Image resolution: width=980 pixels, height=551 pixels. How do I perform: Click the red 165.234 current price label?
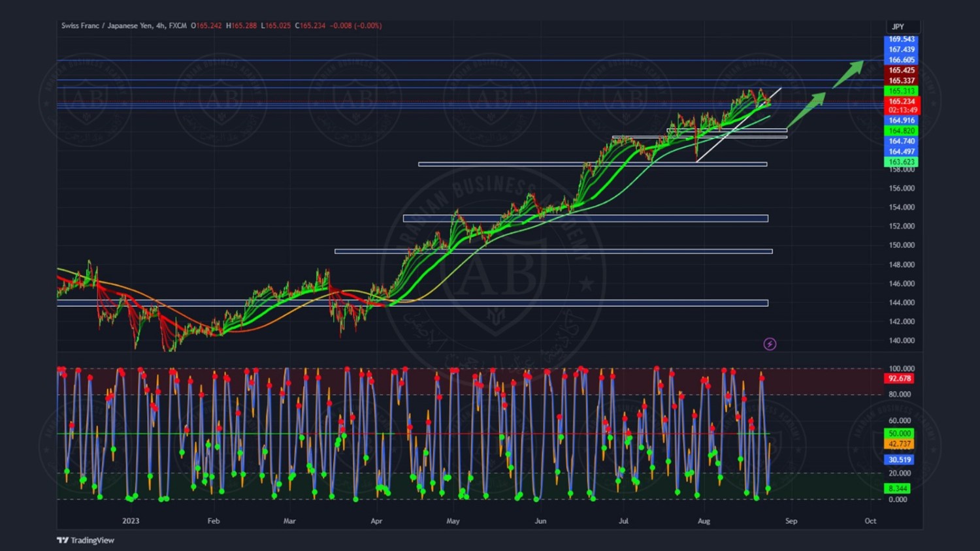(x=902, y=102)
